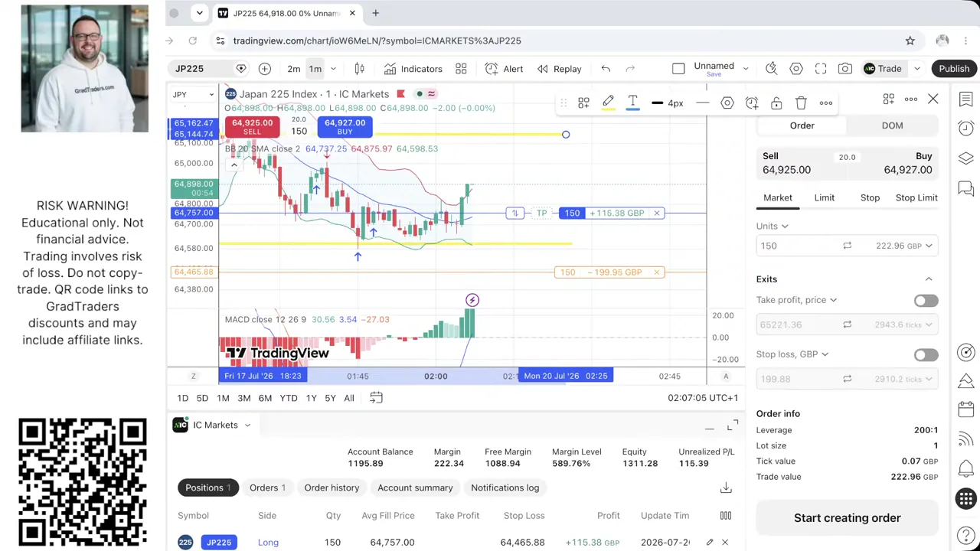The image size is (980, 551).
Task: Open a new browser tab
Action: (x=375, y=13)
